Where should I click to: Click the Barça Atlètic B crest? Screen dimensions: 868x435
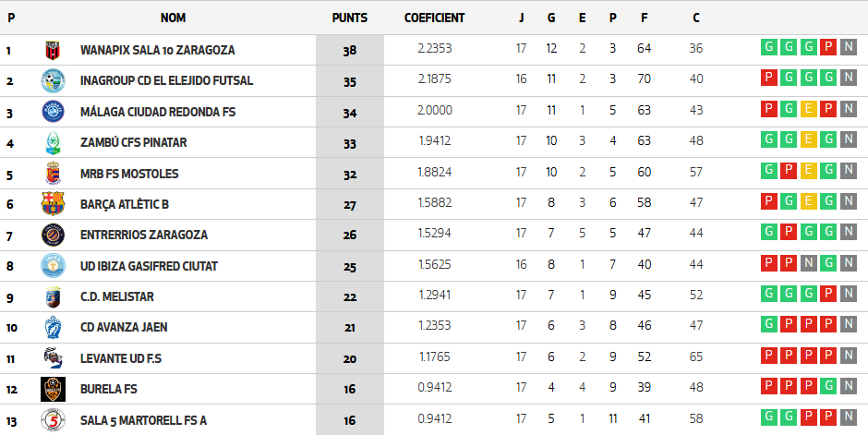[x=53, y=204]
